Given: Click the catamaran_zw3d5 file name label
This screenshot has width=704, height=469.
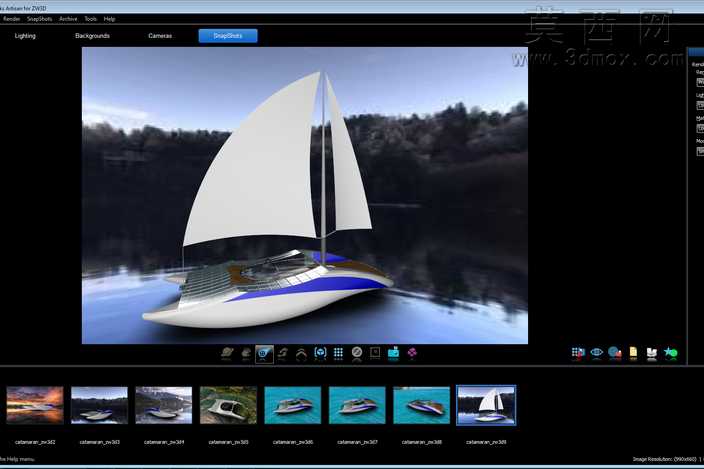Looking at the screenshot, I should pyautogui.click(x=228, y=442).
